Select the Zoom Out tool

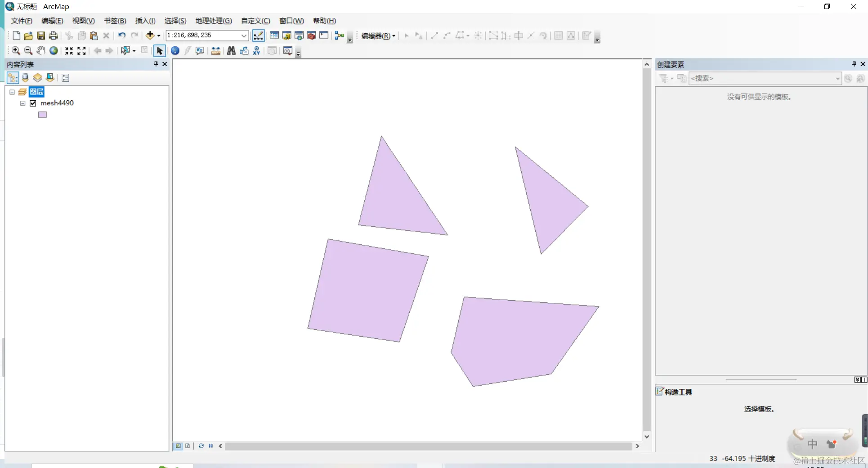(x=28, y=51)
